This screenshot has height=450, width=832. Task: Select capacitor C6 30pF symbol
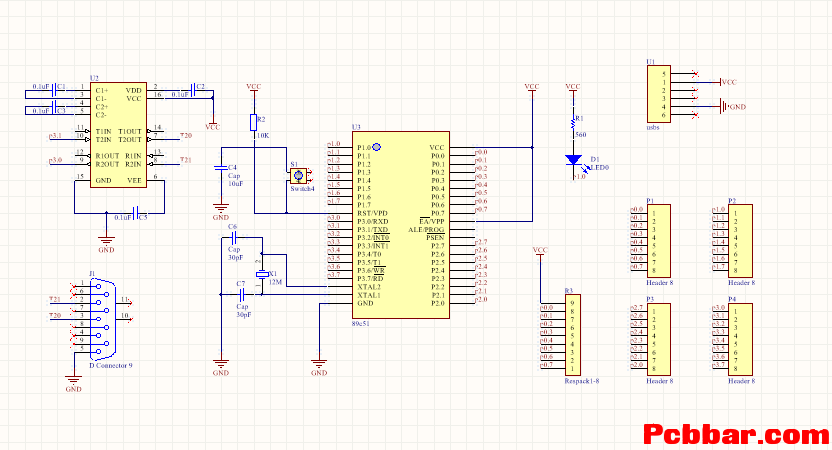tap(234, 238)
